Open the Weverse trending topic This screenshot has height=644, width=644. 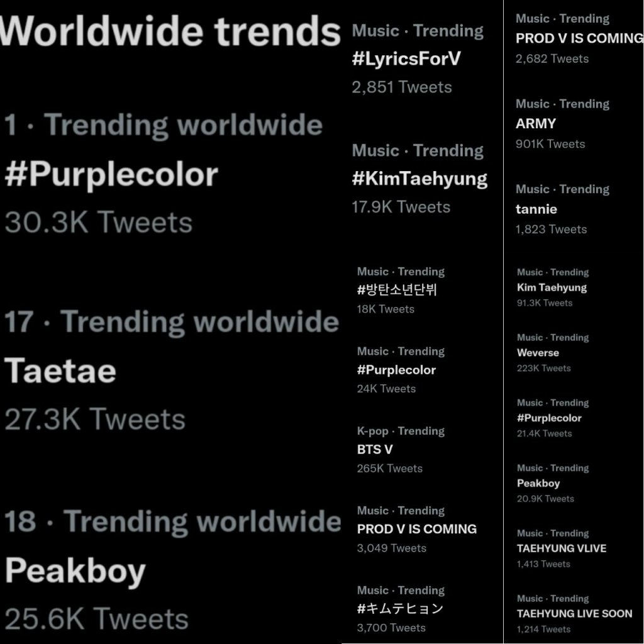pyautogui.click(x=538, y=353)
